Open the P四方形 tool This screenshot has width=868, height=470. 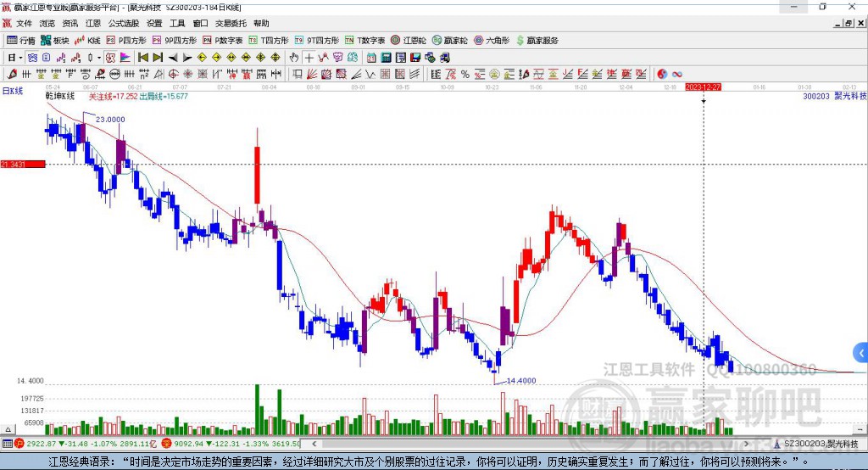(126, 41)
